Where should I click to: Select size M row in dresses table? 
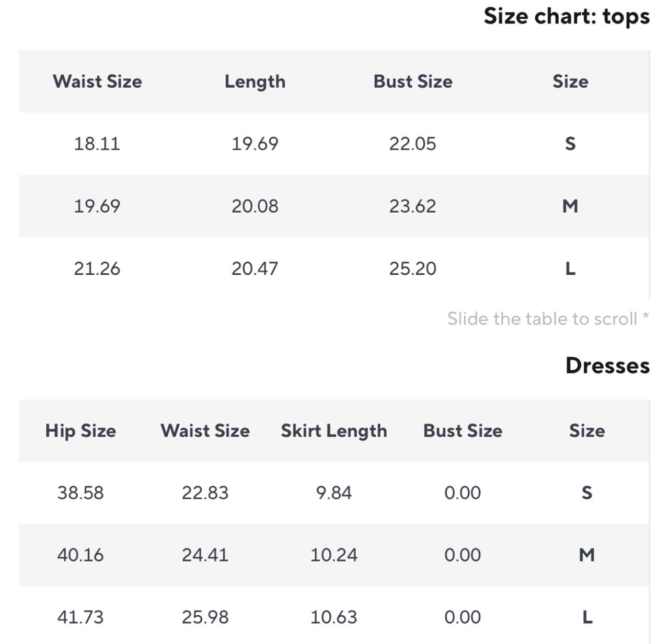[x=334, y=555]
